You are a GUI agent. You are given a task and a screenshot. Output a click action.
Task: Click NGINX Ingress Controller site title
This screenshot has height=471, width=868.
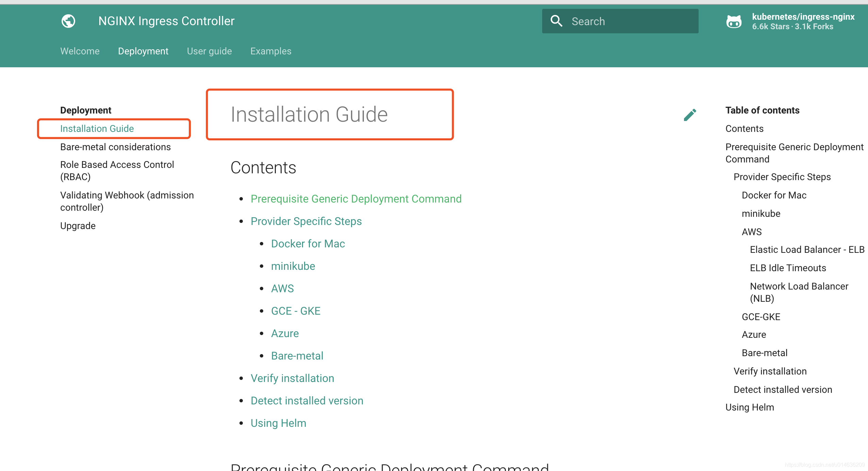166,21
